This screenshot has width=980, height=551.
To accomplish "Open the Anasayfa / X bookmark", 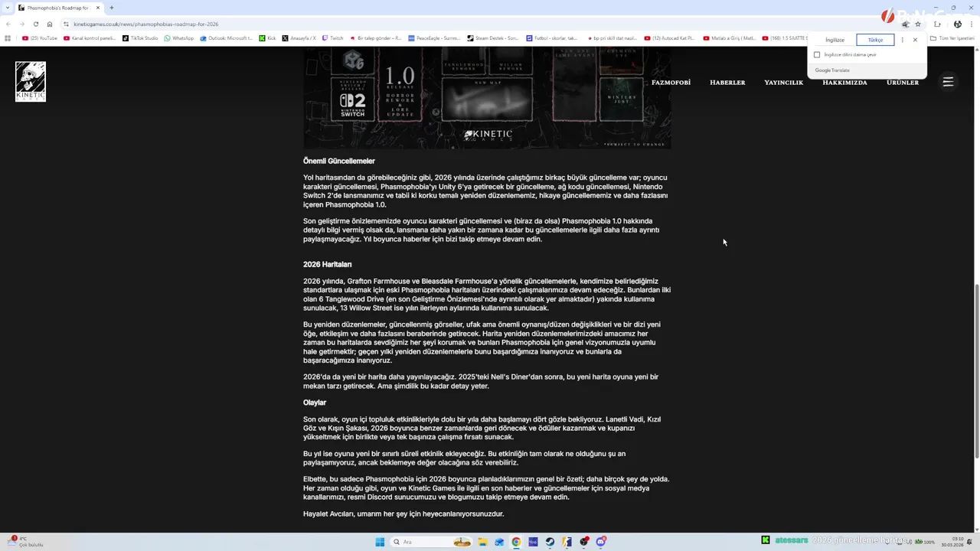I will (299, 38).
